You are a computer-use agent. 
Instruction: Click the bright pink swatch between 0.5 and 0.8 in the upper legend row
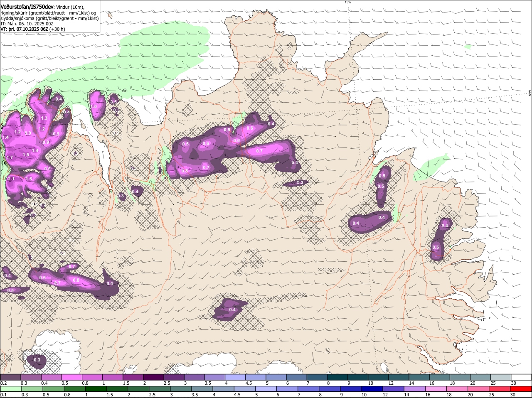(x=71, y=377)
